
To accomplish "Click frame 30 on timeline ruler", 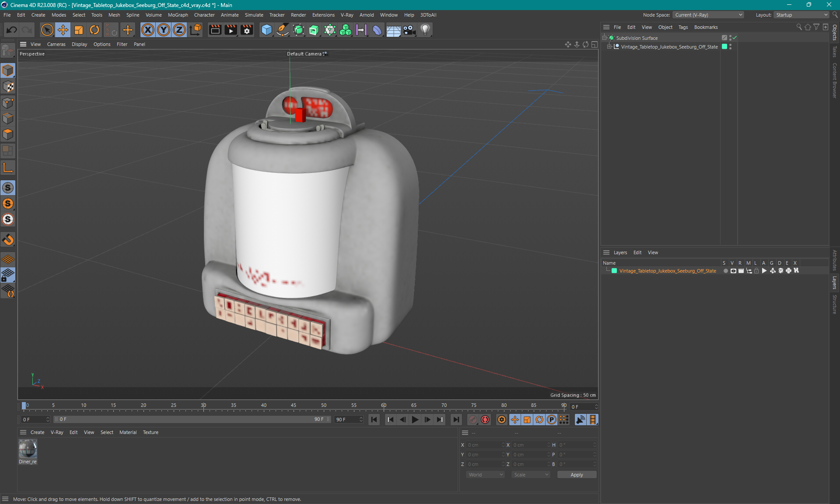I will tap(203, 406).
